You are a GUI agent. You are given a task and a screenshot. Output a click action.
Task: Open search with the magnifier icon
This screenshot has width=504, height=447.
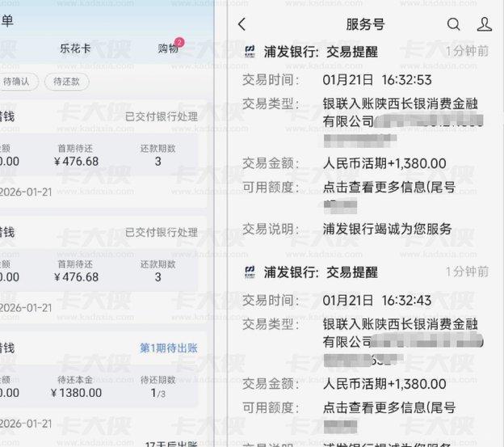tap(454, 24)
